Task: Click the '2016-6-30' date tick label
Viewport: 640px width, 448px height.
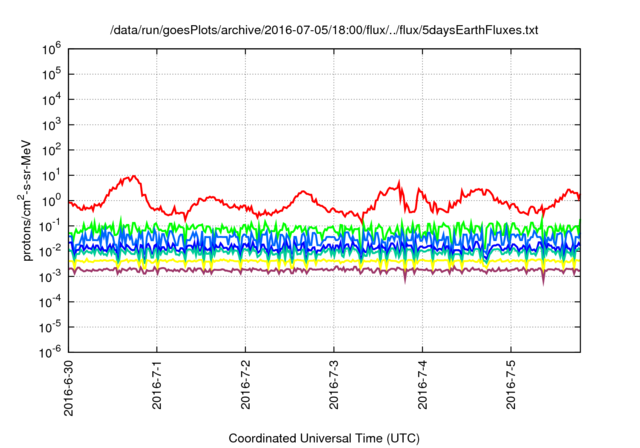Action: [x=69, y=388]
